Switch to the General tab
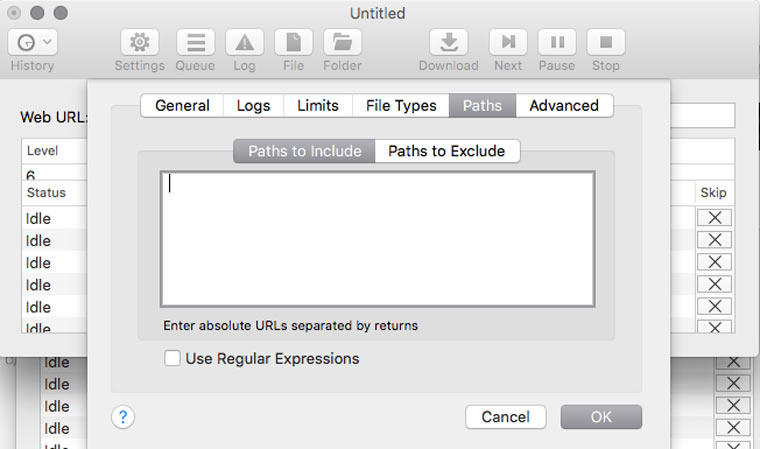The height and width of the screenshot is (449, 760). tap(182, 106)
